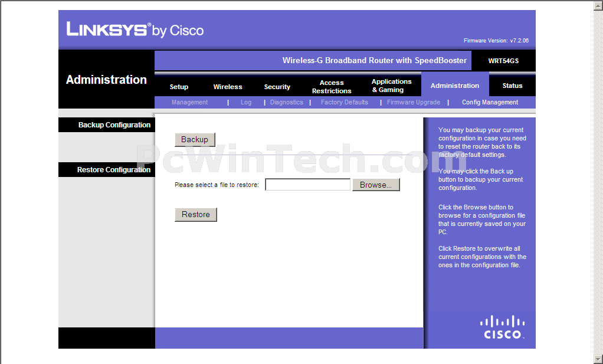Open the Diagnostics subtab
Screen dimensions: 603x364
(287, 102)
